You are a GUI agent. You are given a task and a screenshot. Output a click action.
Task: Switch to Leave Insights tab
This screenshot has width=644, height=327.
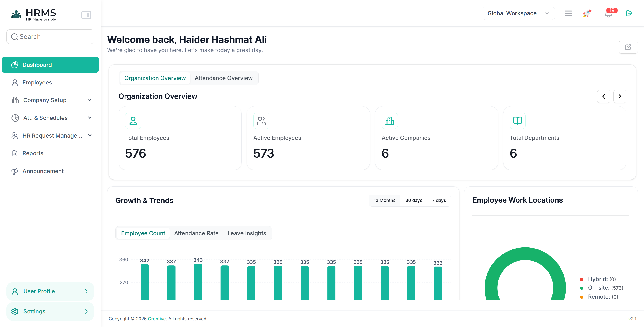point(246,233)
